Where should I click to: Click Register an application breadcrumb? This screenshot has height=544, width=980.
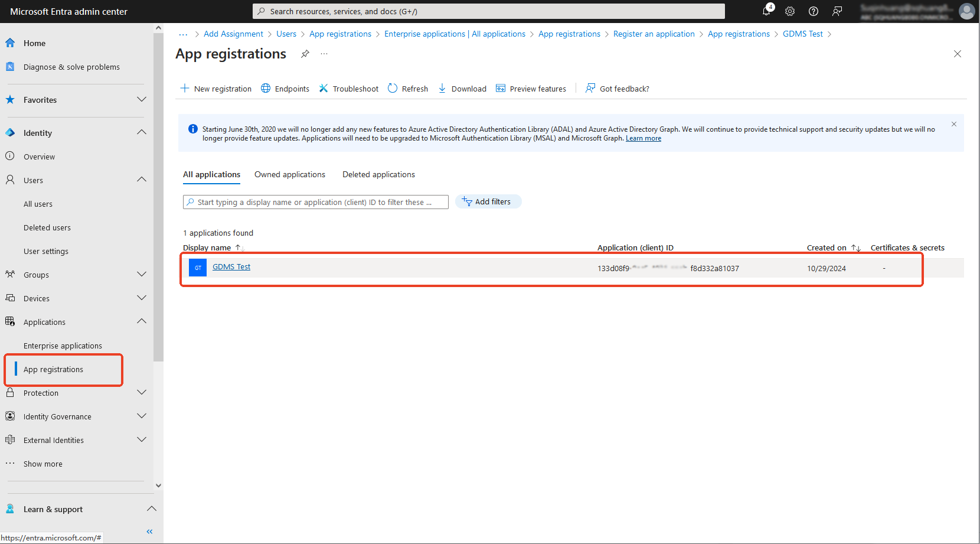point(654,34)
